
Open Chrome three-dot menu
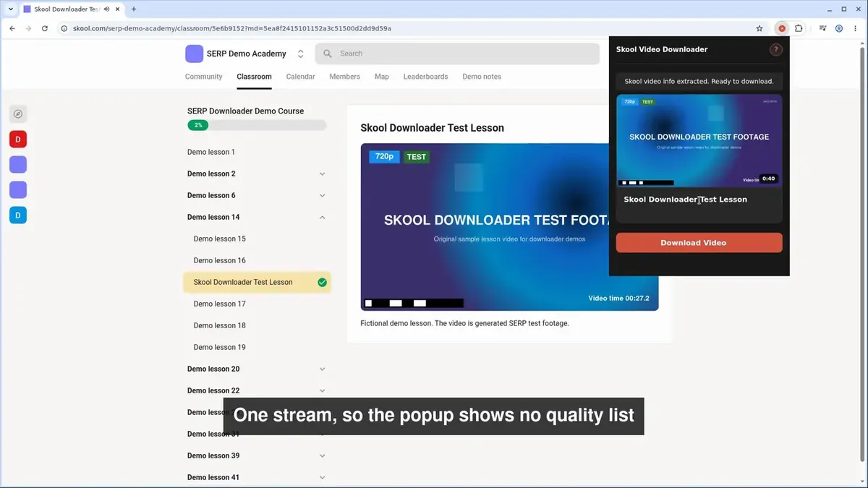click(856, 28)
